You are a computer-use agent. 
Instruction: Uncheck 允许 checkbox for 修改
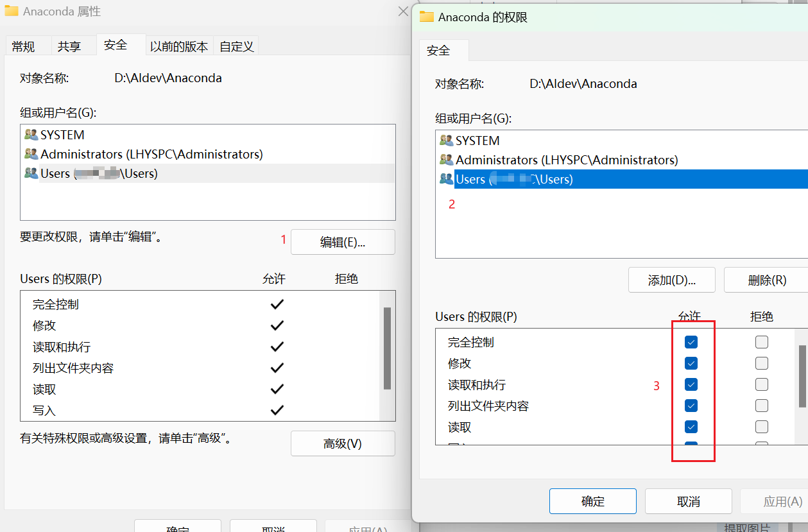[691, 363]
